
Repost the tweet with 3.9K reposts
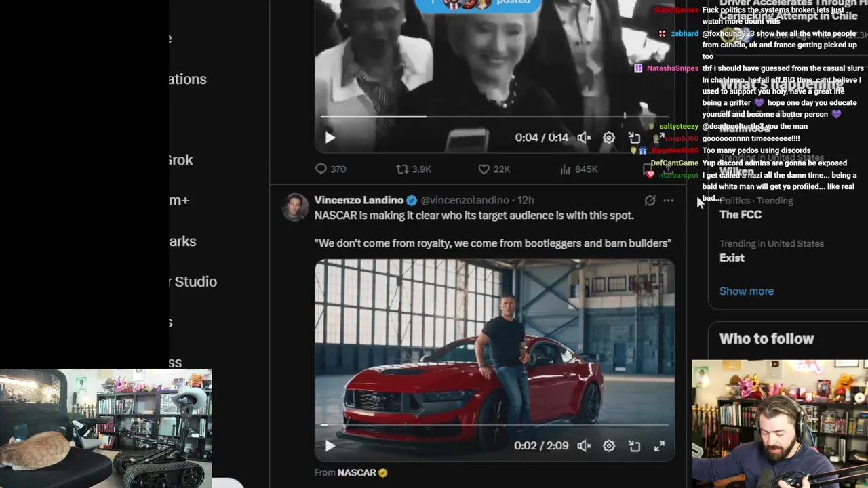pyautogui.click(x=414, y=169)
